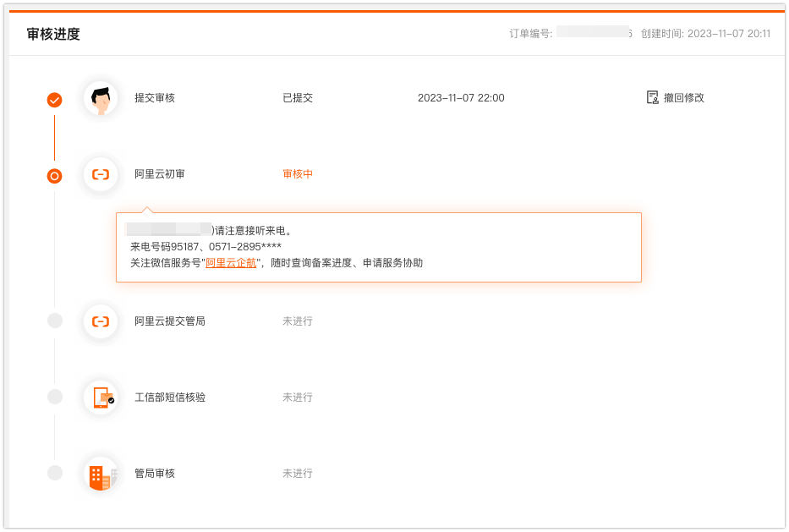Viewport: 789px width, 532px height.
Task: Click the 已提交 status label
Action: click(x=298, y=98)
